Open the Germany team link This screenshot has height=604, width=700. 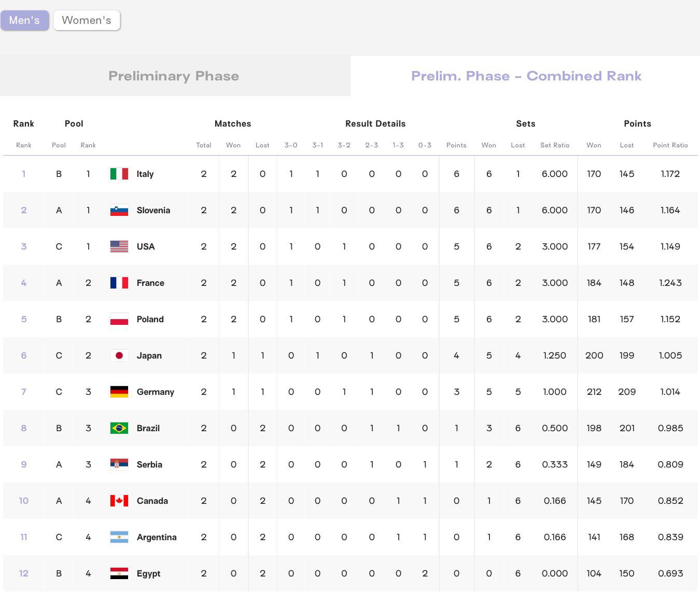pos(155,392)
